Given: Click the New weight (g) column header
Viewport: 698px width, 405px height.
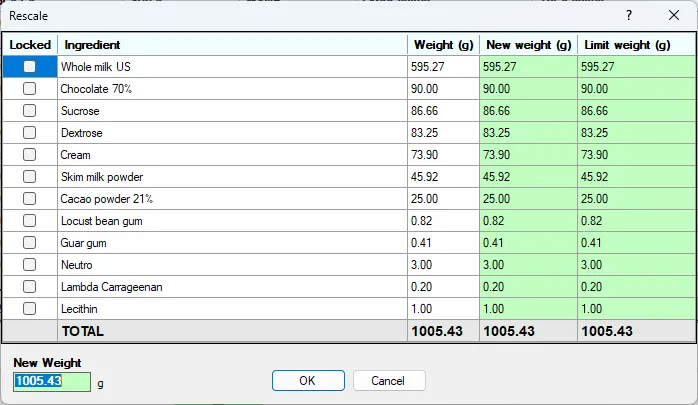Looking at the screenshot, I should click(528, 45).
